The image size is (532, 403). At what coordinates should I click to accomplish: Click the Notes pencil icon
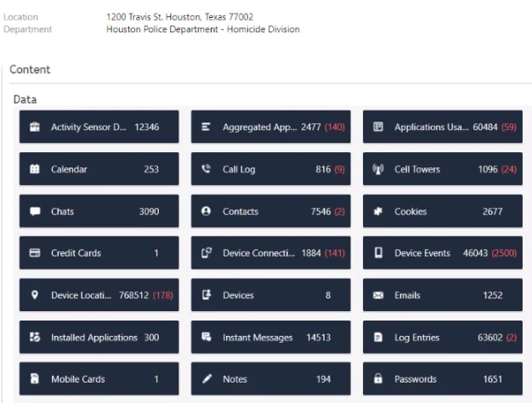207,379
